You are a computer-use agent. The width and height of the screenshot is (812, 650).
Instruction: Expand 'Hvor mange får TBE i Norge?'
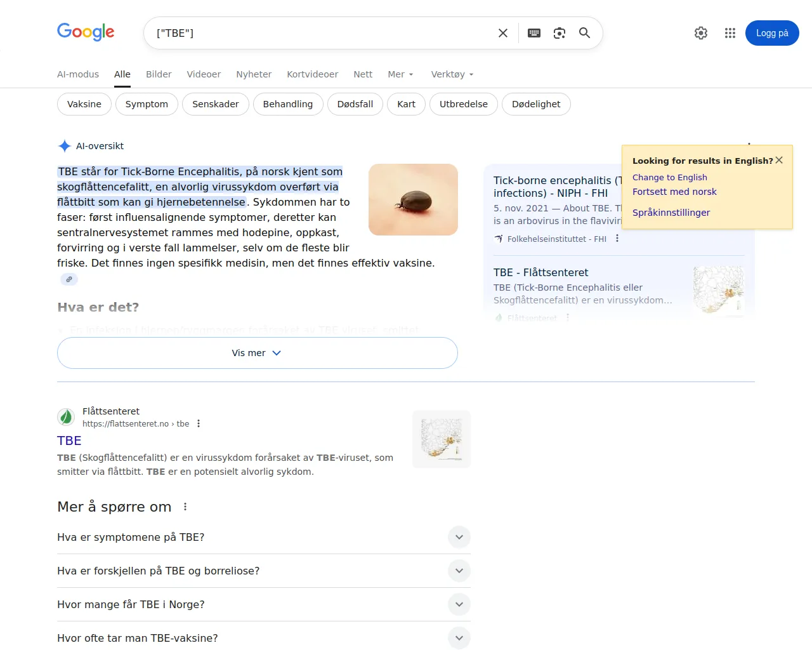(x=459, y=604)
